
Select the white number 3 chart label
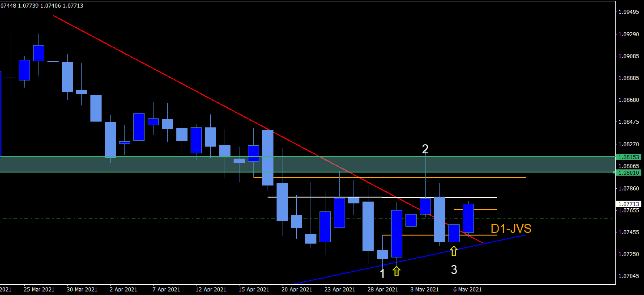(x=454, y=270)
